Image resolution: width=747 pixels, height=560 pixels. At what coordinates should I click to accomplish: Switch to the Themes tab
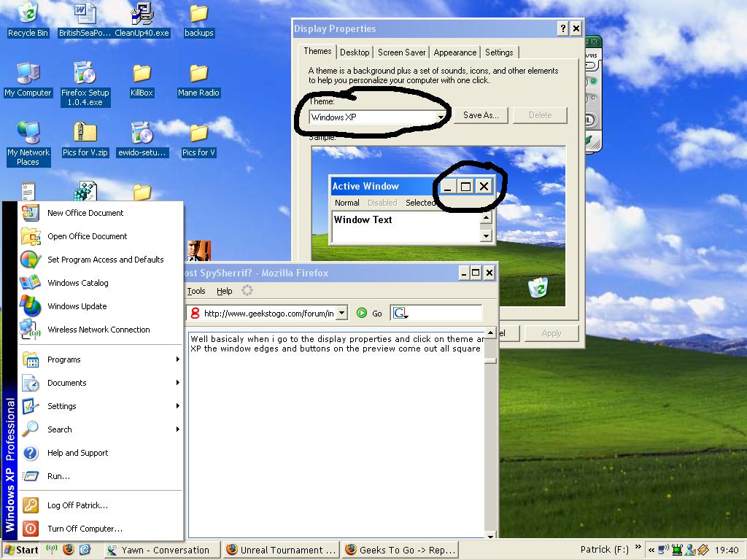click(x=317, y=51)
